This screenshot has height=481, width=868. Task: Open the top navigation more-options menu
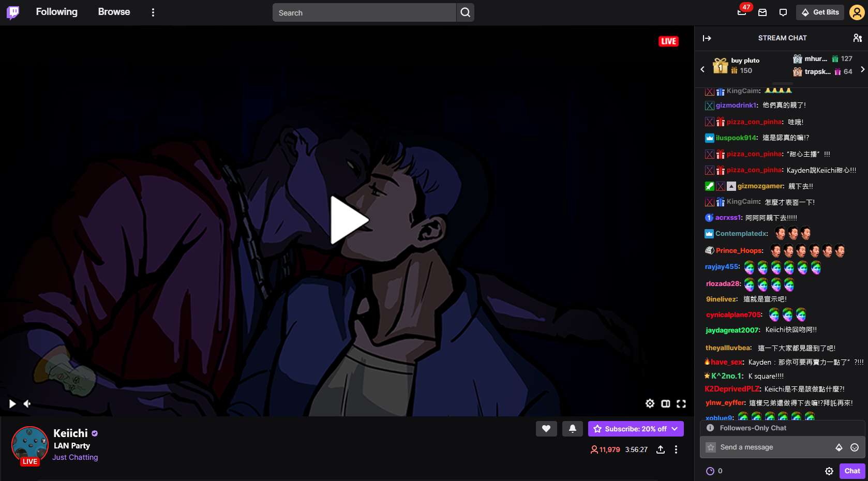point(153,12)
